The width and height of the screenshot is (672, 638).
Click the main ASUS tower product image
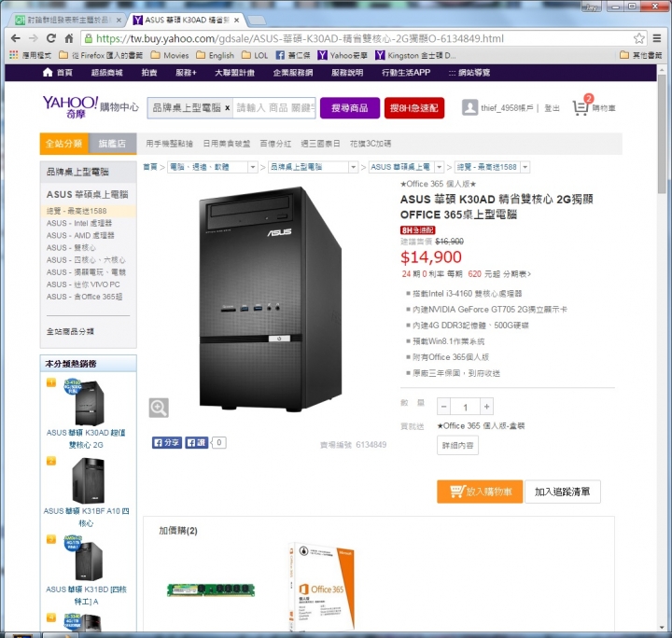[x=271, y=298]
